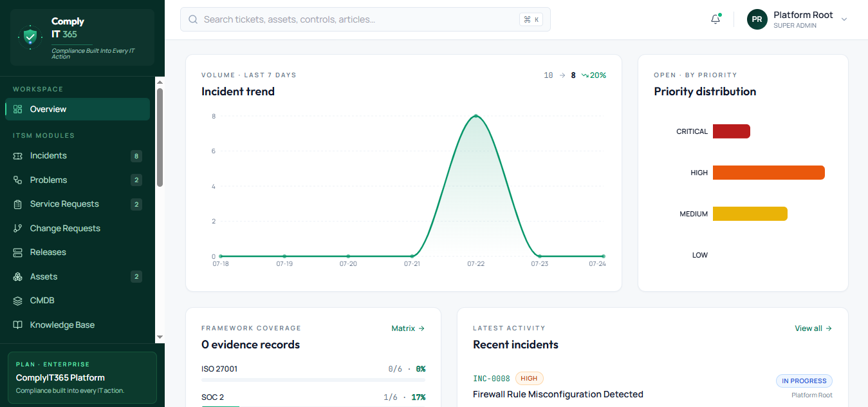Click the IN PROGRESS status badge
868x407 pixels.
[804, 381]
